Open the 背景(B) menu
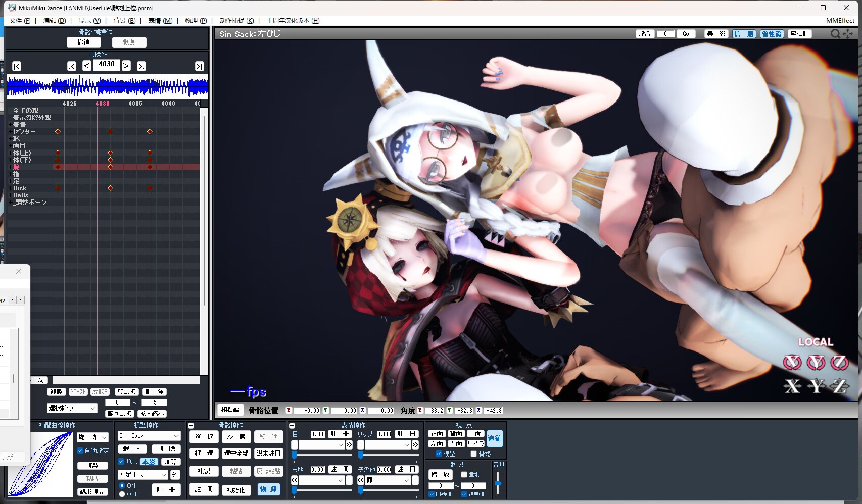This screenshot has width=862, height=504. [x=124, y=21]
